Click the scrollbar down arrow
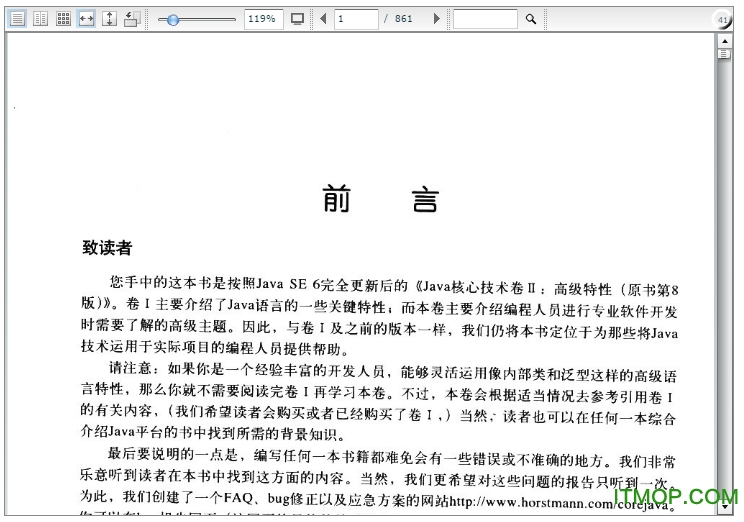This screenshot has width=744, height=522. [x=725, y=507]
